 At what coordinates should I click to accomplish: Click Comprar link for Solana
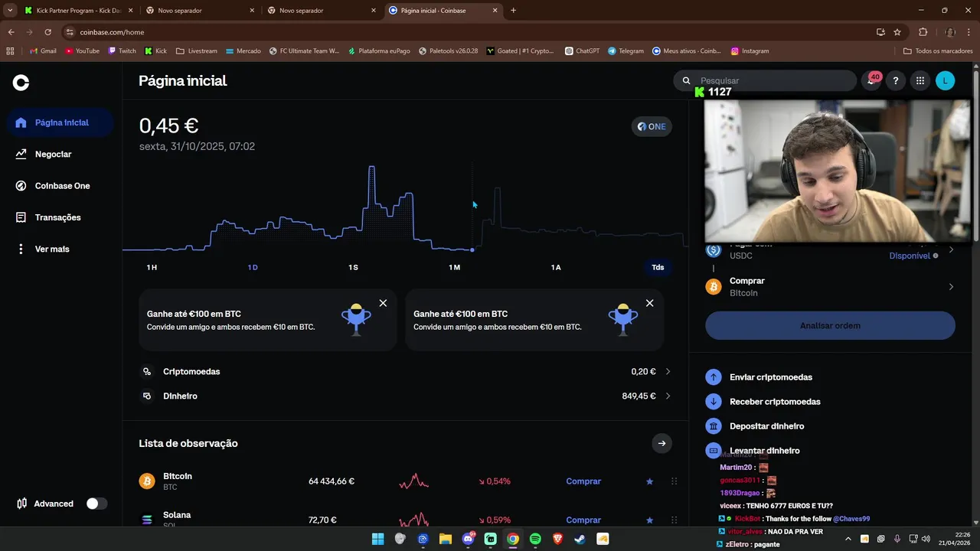(x=583, y=520)
